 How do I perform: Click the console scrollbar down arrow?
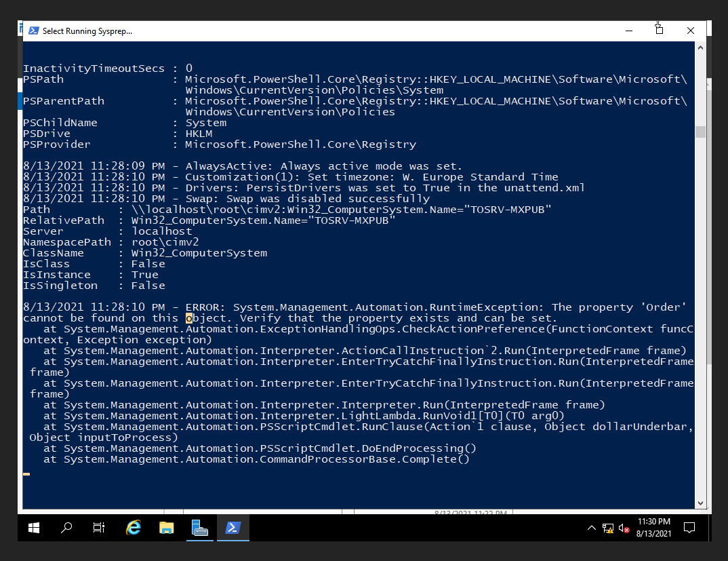pos(700,503)
